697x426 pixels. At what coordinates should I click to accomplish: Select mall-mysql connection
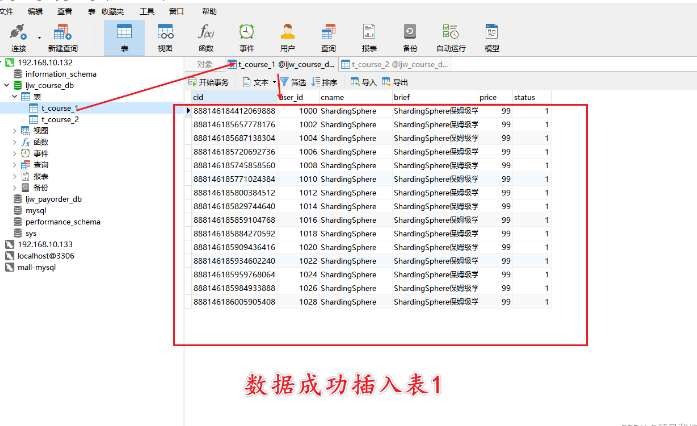36,267
